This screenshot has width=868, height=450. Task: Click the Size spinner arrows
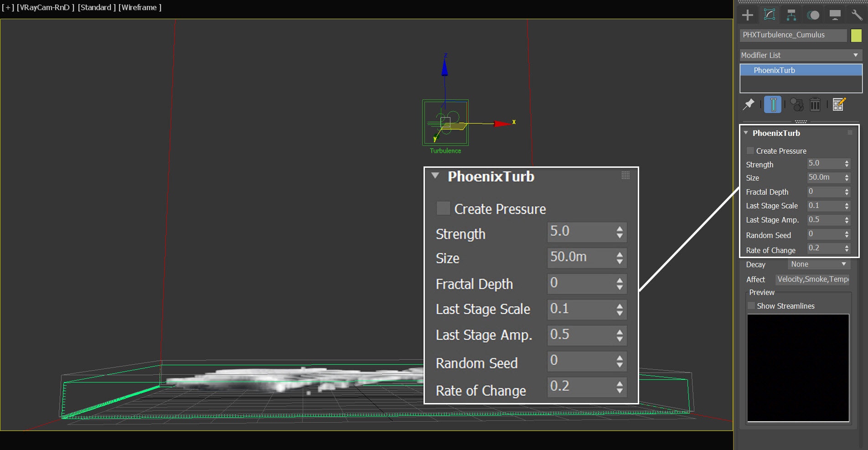pyautogui.click(x=847, y=178)
